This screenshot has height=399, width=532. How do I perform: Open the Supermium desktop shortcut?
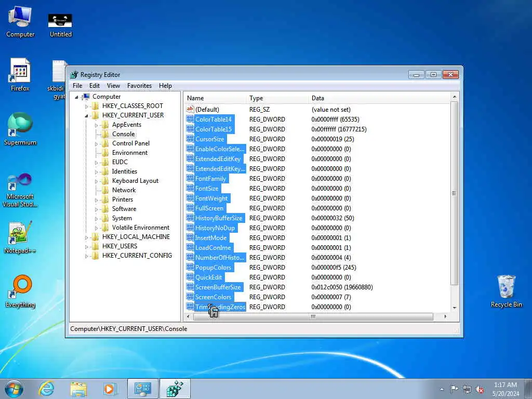tap(20, 129)
